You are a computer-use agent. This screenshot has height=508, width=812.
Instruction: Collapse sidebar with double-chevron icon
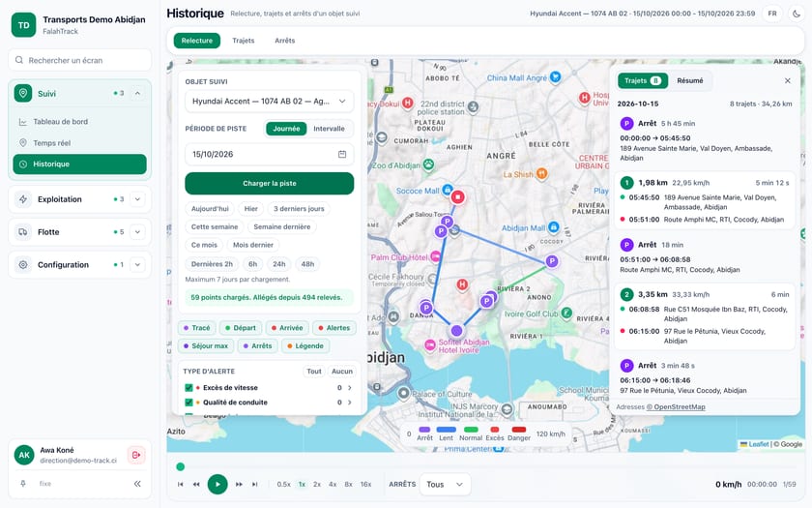tap(137, 484)
